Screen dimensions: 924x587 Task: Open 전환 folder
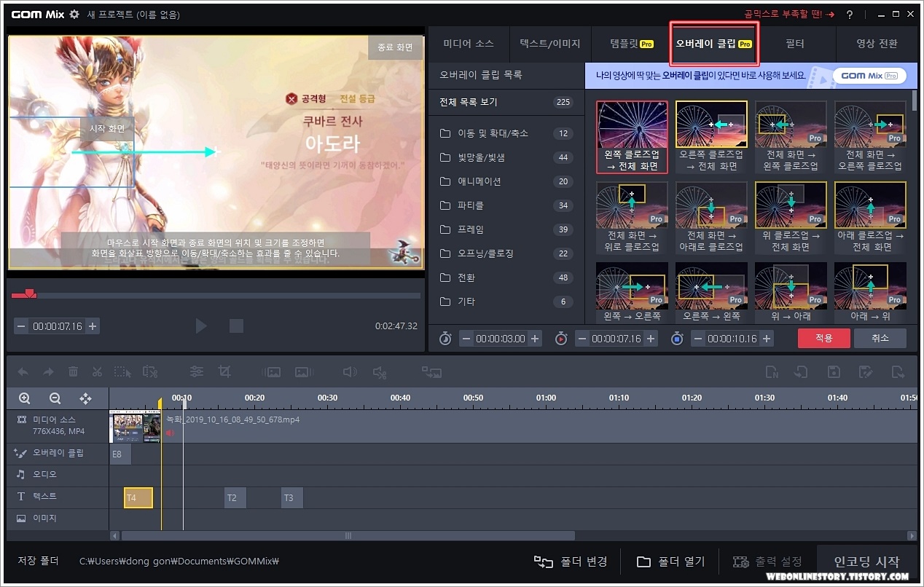click(x=506, y=277)
